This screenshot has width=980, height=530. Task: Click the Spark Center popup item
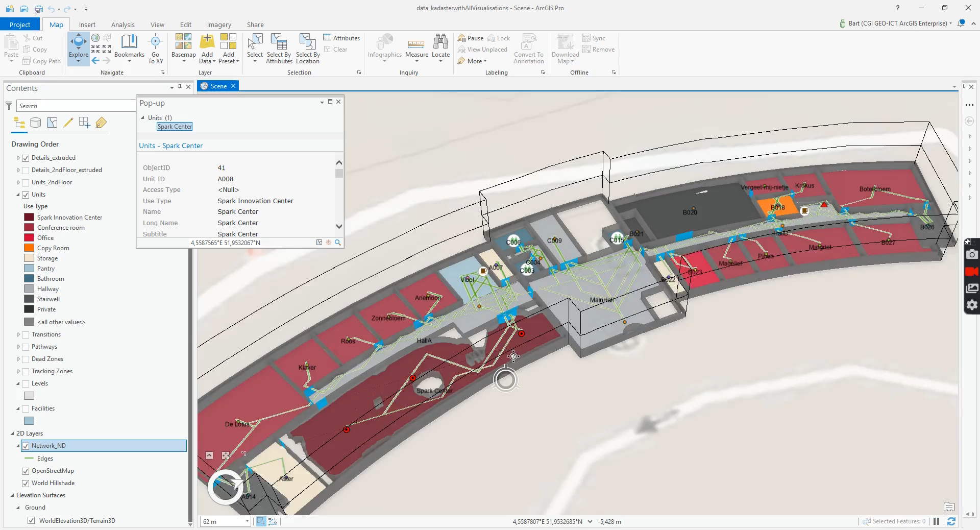175,127
